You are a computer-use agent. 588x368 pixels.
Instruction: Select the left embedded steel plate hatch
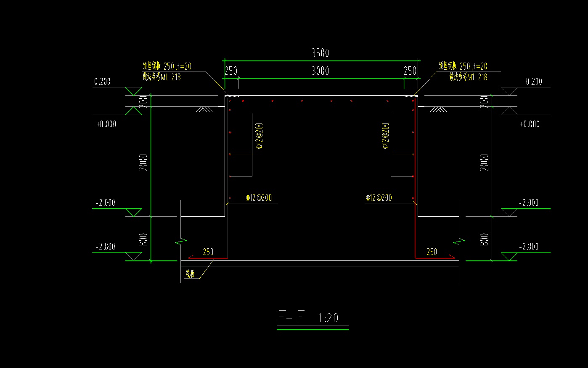(x=232, y=96)
